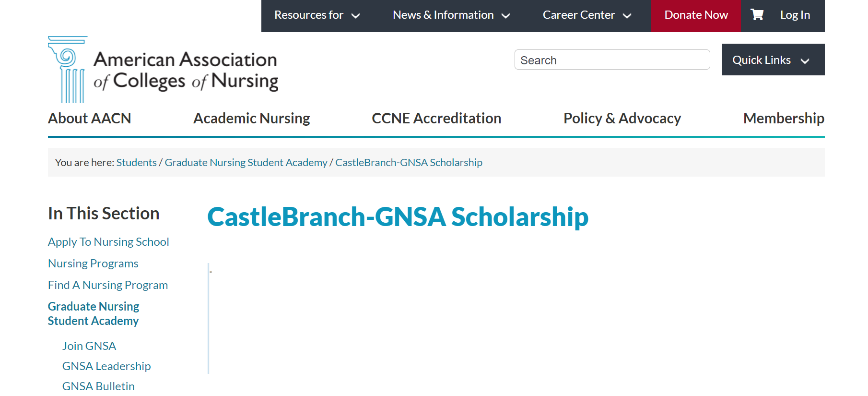Image resolution: width=868 pixels, height=396 pixels.
Task: Open GNSA Leadership sidebar link
Action: [106, 366]
